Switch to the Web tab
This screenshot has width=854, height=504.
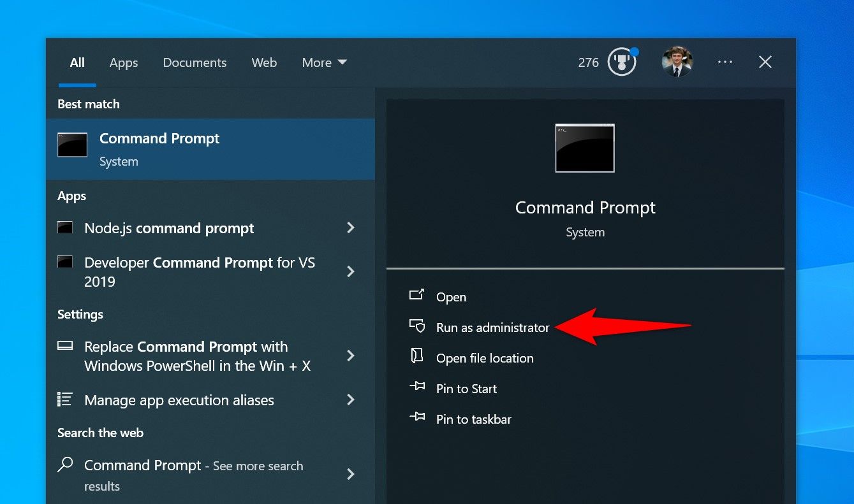[x=264, y=62]
